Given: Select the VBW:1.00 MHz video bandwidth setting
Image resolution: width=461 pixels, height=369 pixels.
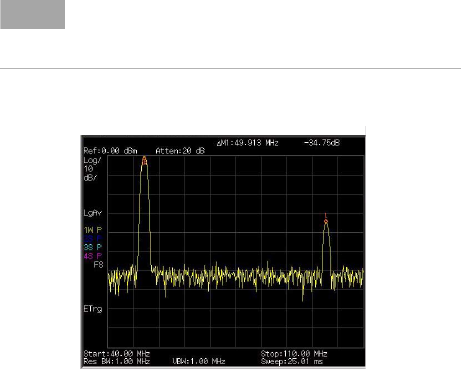Looking at the screenshot, I should [x=199, y=361].
